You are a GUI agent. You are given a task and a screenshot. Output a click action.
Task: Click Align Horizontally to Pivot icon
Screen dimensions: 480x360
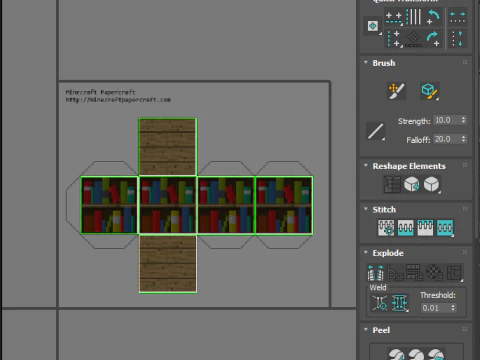394,17
